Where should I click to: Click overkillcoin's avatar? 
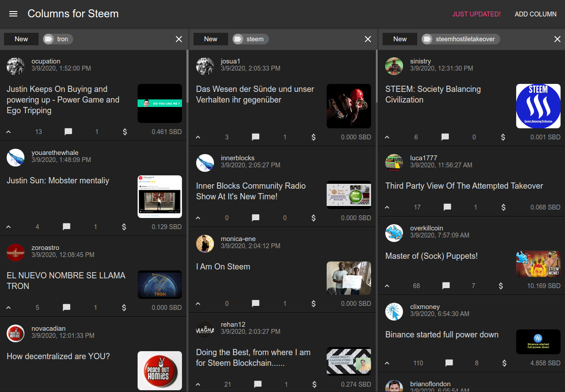click(394, 233)
